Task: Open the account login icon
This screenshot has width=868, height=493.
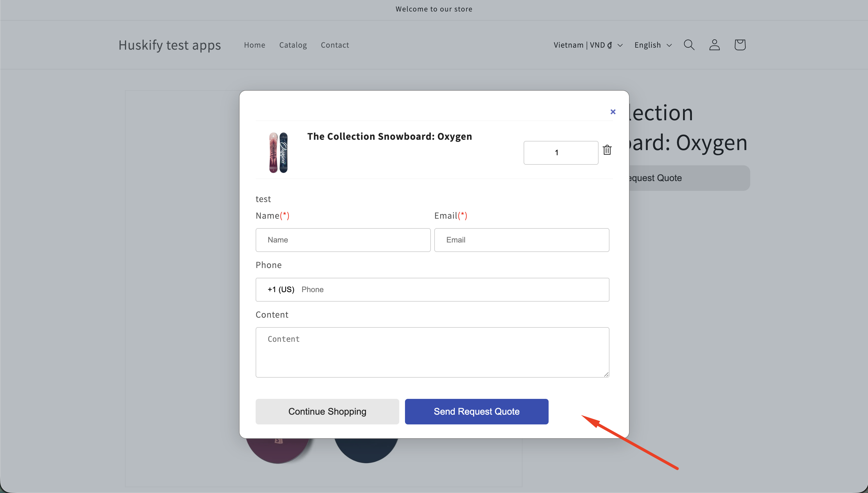Action: [715, 45]
